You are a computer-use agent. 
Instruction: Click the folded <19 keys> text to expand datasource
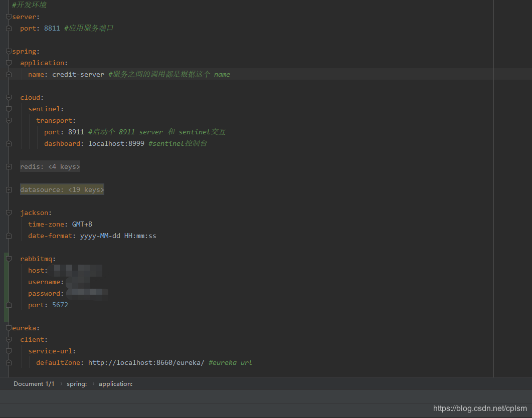pos(85,189)
